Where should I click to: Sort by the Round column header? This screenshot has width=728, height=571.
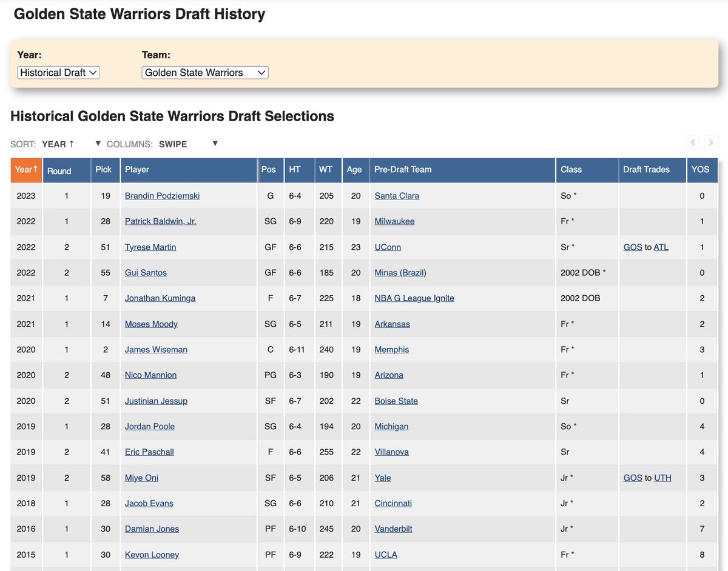66,170
